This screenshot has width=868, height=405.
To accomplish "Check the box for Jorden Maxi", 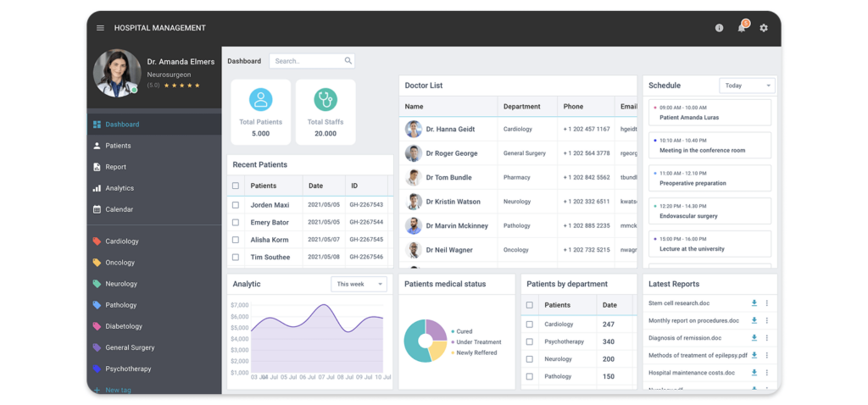I will click(236, 205).
